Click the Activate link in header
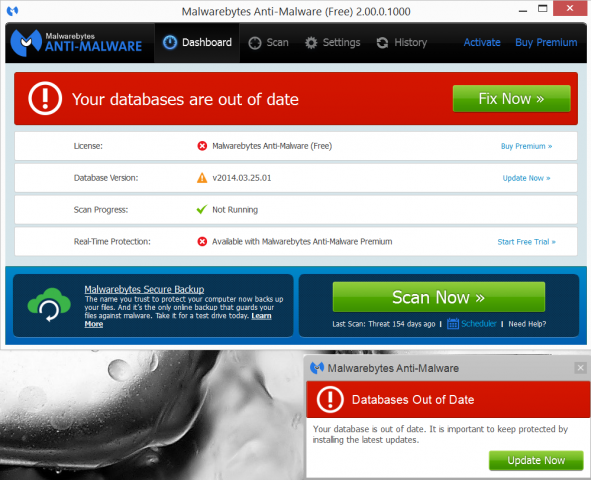This screenshot has height=480, width=591. [482, 42]
